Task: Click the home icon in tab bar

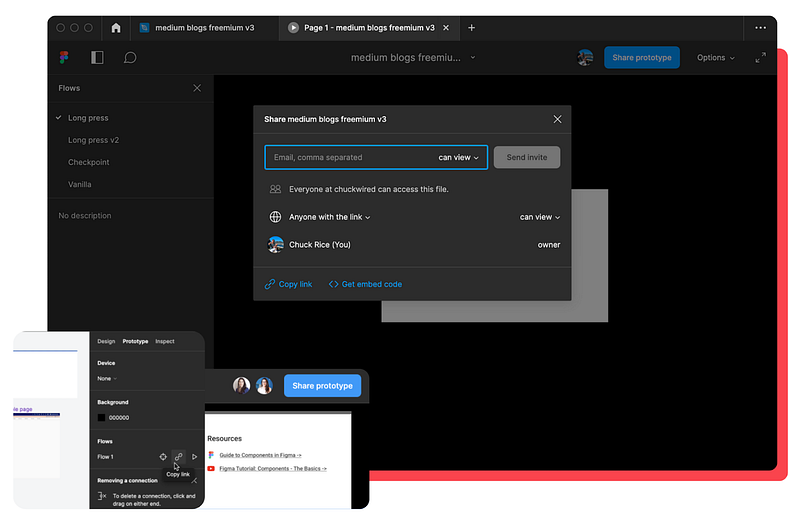Action: 116,28
